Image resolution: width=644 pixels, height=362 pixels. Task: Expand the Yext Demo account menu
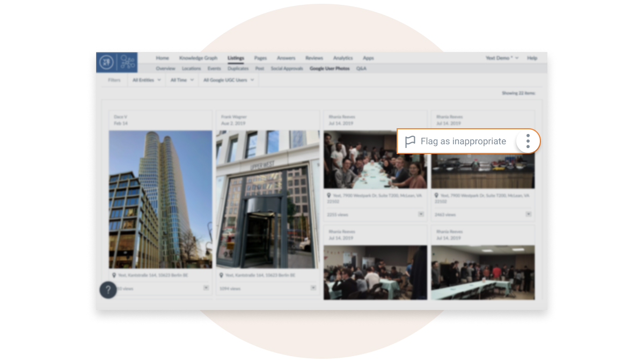point(502,58)
